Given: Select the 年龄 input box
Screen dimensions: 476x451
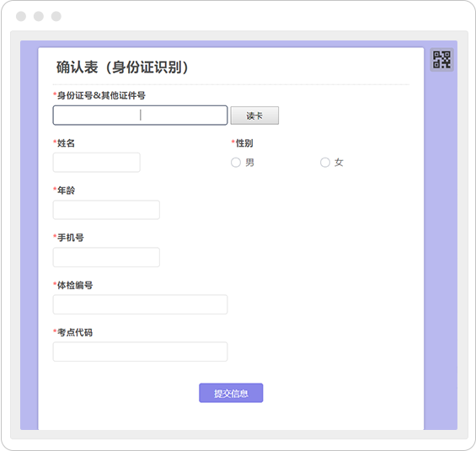Looking at the screenshot, I should coord(106,210).
